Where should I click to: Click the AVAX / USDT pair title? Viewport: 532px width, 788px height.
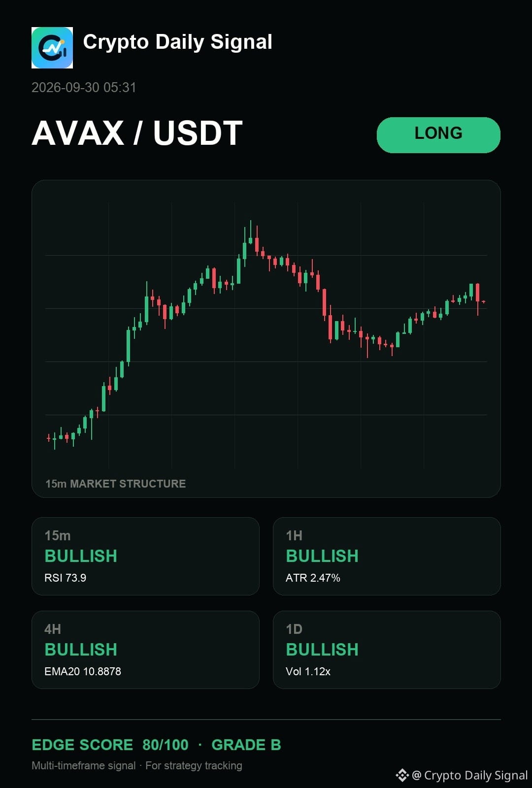(x=137, y=133)
